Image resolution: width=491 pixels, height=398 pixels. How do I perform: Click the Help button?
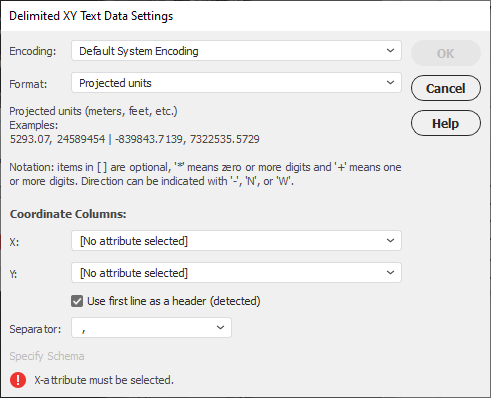pyautogui.click(x=446, y=123)
